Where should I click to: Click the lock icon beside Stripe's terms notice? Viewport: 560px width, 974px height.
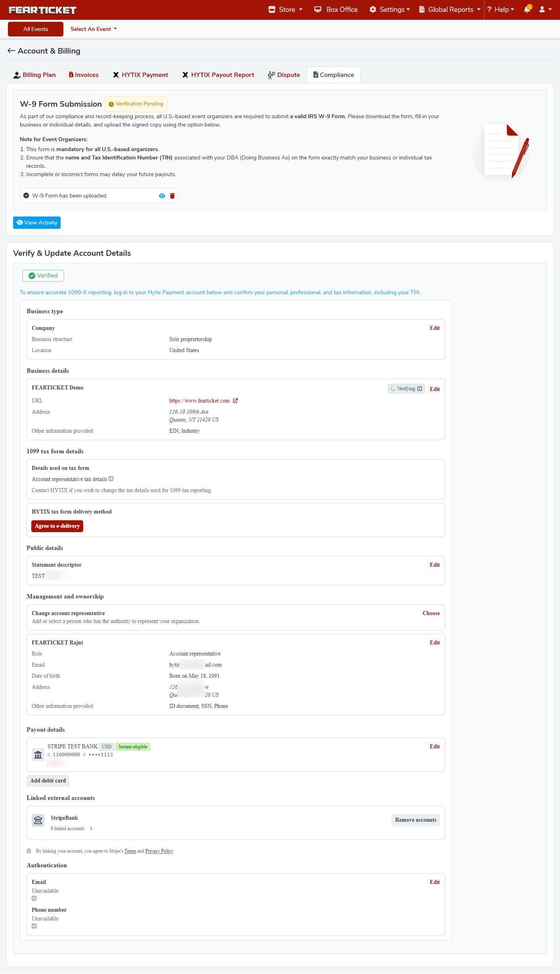pos(29,851)
